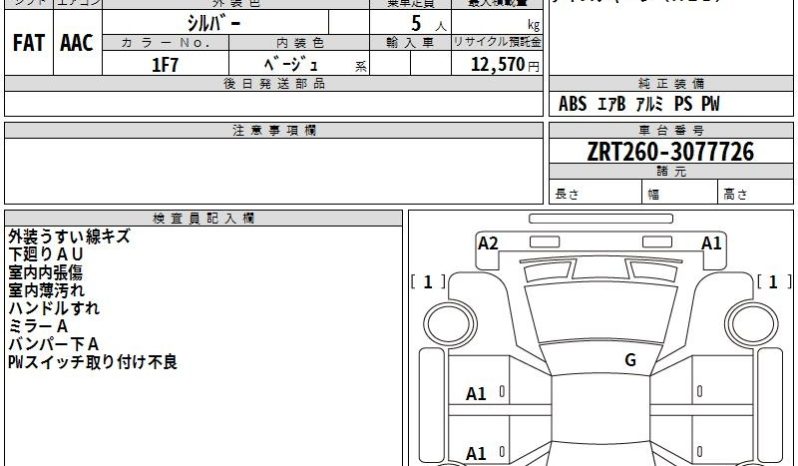798x466 pixels.
Task: Click the left front wheel in car diagram
Action: click(445, 323)
